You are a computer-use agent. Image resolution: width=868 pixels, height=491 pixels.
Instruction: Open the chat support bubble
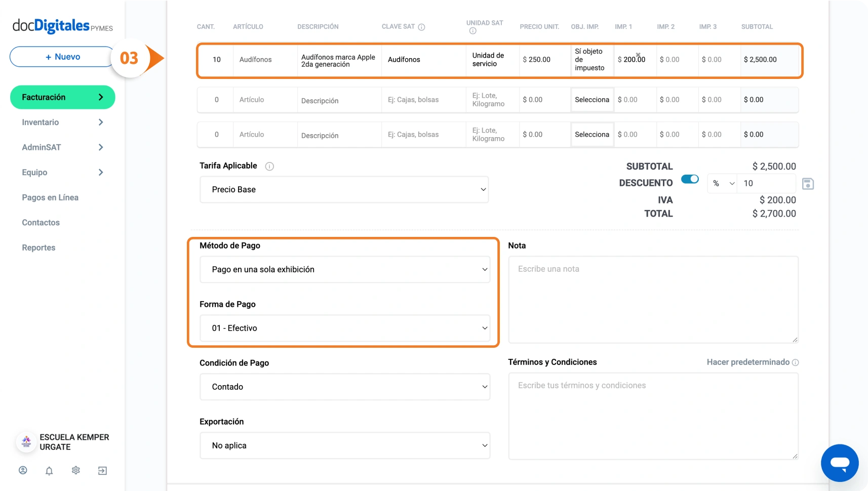click(840, 463)
